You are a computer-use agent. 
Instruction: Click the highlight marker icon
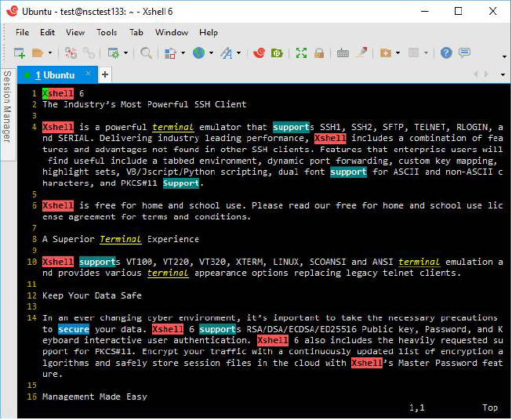tap(361, 52)
